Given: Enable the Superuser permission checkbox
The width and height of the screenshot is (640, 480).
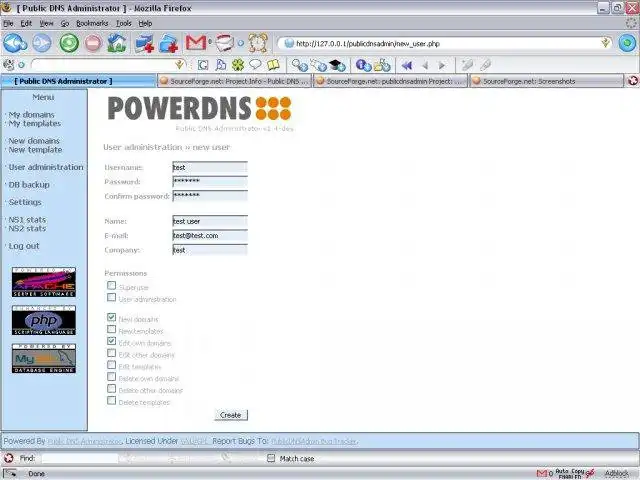Looking at the screenshot, I should click(x=111, y=285).
